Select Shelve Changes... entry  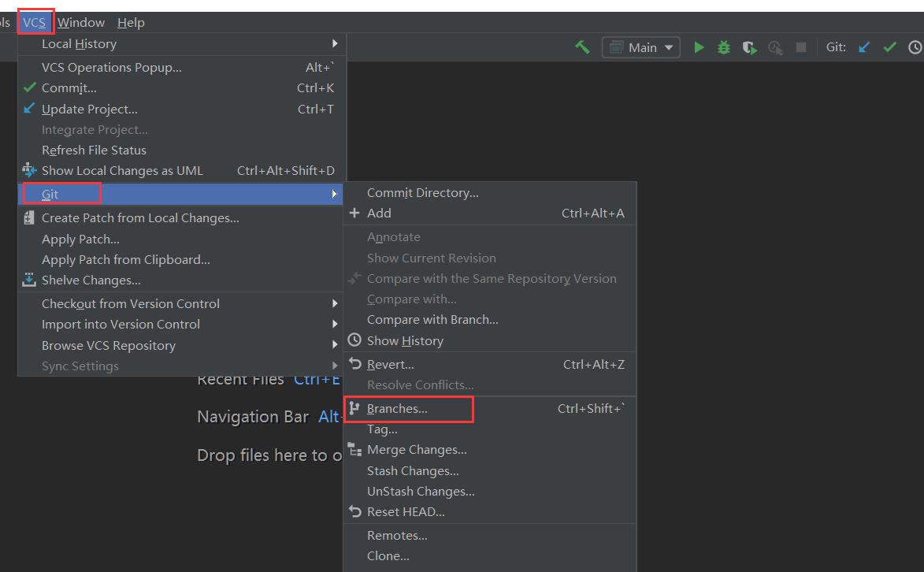point(181,280)
